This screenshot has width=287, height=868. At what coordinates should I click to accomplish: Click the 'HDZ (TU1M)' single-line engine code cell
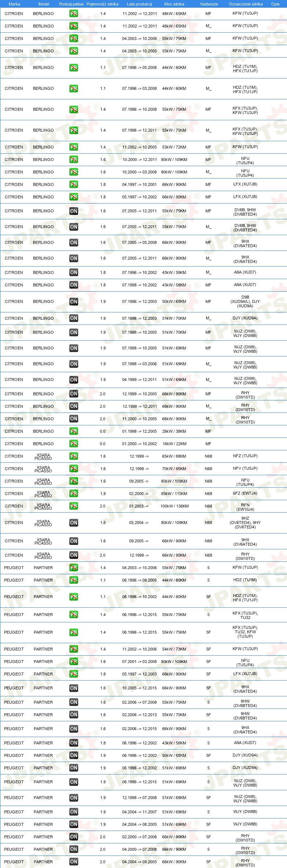click(245, 580)
